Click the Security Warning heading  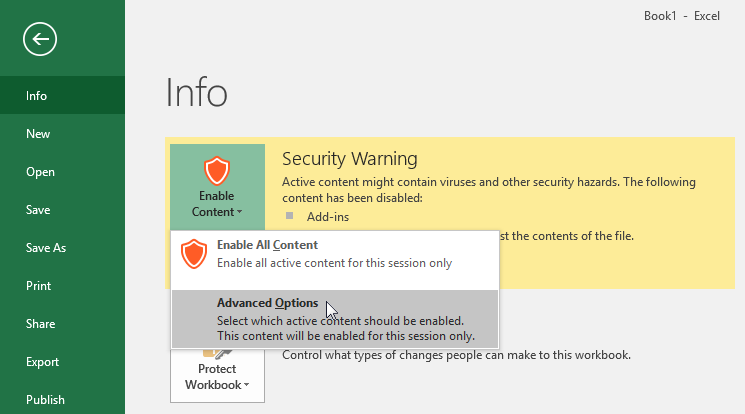349,159
